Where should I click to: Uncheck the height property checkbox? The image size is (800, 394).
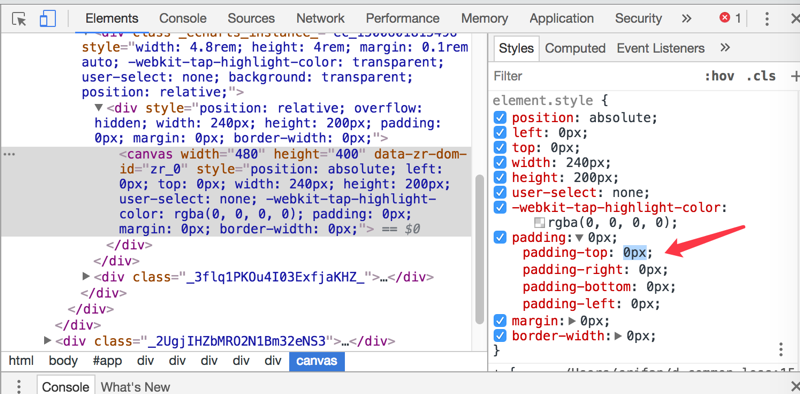pyautogui.click(x=500, y=178)
